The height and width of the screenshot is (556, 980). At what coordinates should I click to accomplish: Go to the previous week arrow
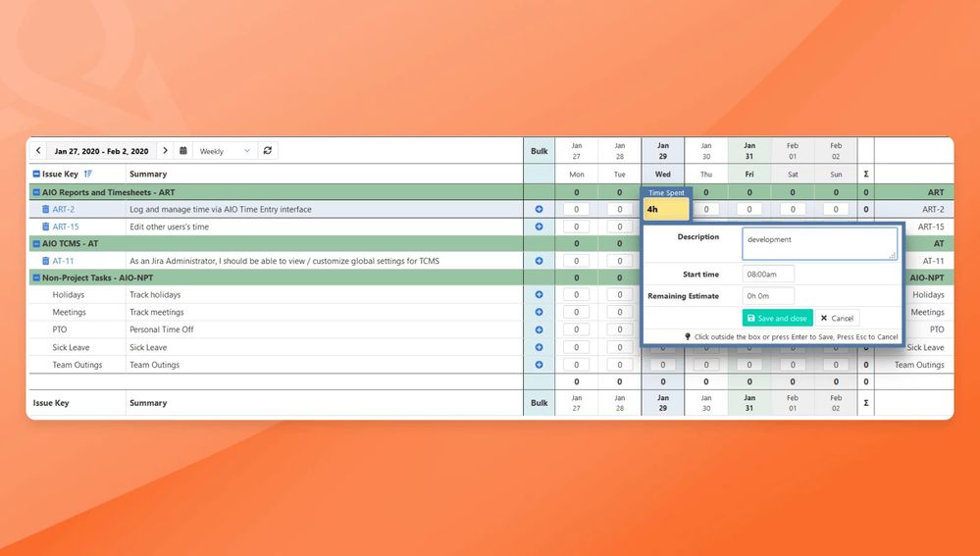(38, 151)
